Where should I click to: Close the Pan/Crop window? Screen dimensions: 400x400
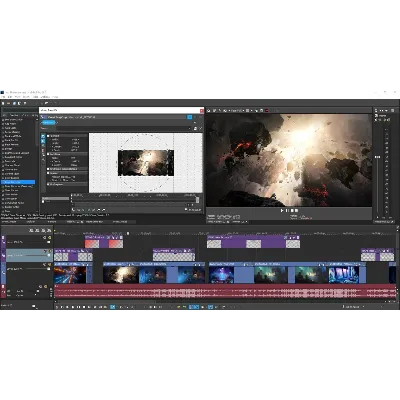(202, 110)
